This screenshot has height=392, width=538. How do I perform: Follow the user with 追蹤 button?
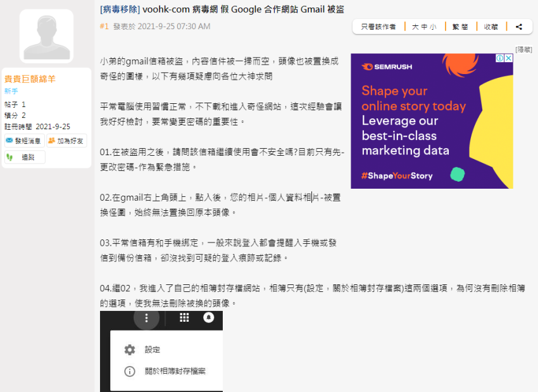click(25, 157)
